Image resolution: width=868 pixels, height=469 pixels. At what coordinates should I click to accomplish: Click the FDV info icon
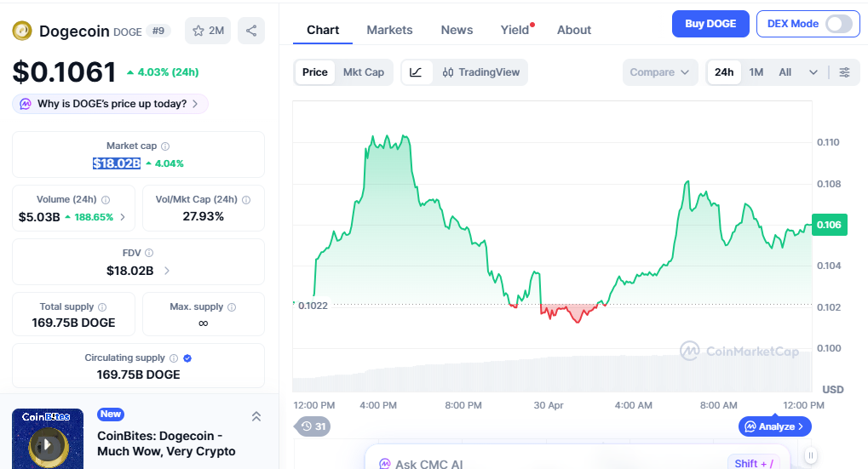point(149,253)
